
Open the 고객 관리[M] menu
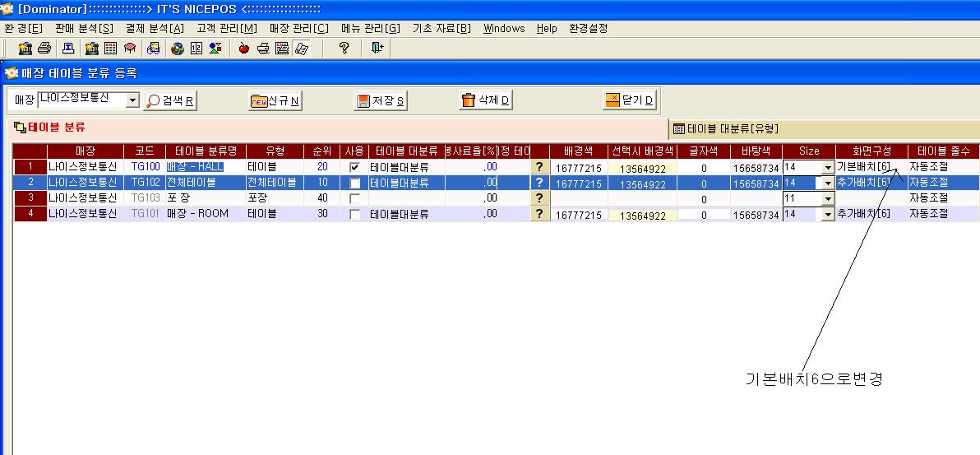coord(226,29)
